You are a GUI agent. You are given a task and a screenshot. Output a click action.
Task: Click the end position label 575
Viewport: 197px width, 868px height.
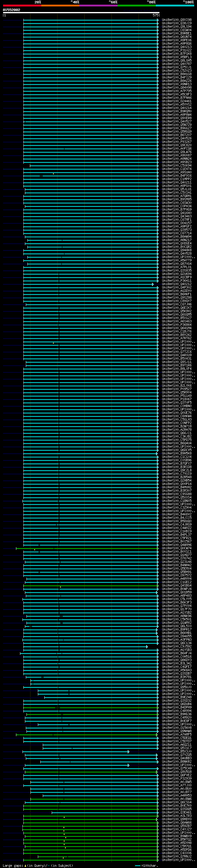(155, 15)
